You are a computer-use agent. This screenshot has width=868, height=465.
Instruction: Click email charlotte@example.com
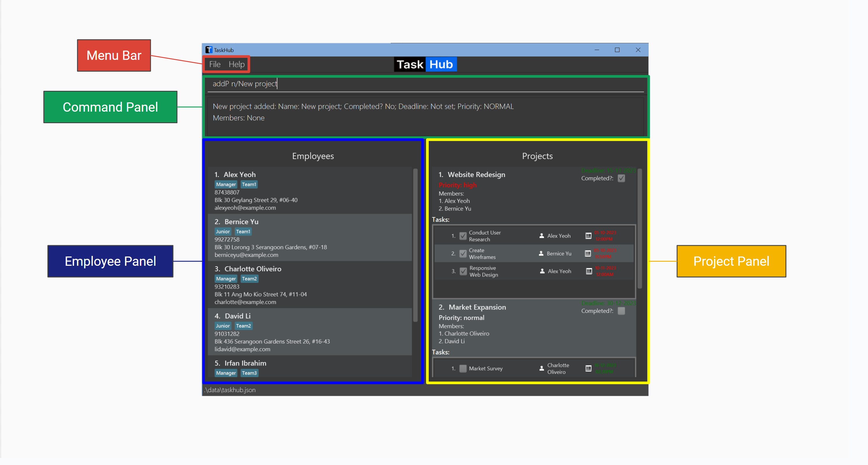[x=245, y=302]
